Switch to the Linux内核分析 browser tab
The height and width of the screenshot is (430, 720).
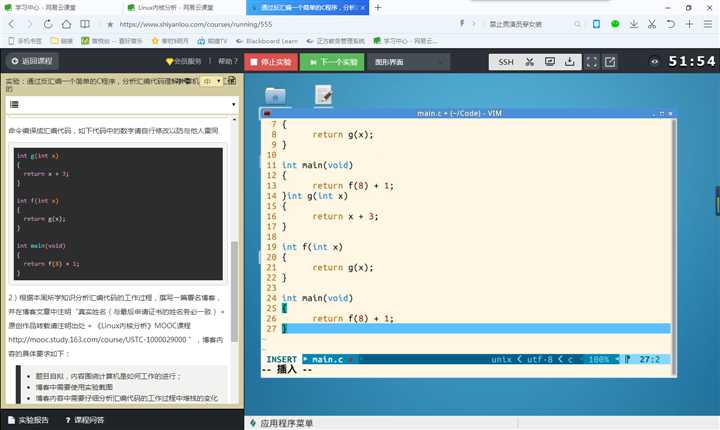[184, 7]
